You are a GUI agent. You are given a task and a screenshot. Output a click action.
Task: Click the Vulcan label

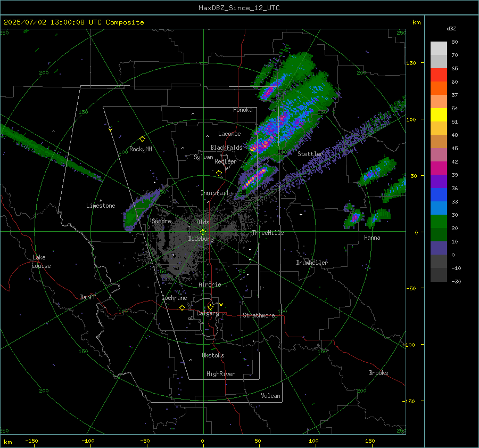271,396
